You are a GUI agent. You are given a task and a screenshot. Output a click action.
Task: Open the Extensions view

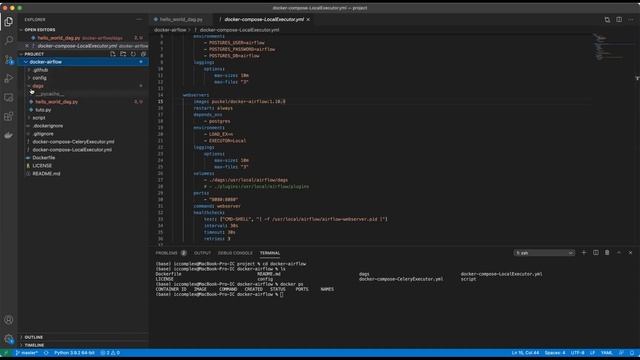(9, 116)
